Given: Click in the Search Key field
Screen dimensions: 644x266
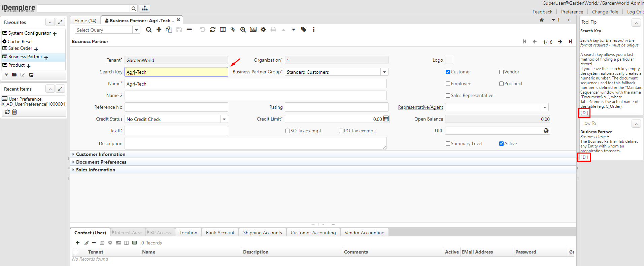Looking at the screenshot, I should coord(176,72).
